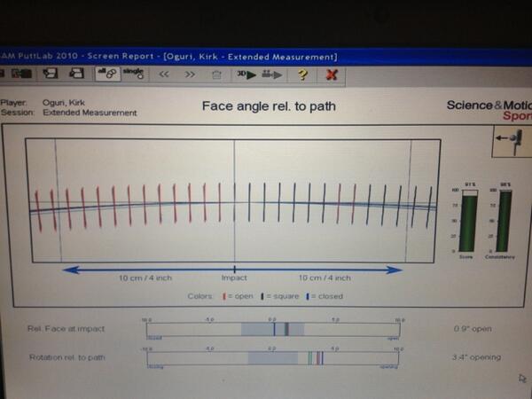Click the '= open' red legend entry
The width and height of the screenshot is (532, 399).
tap(238, 296)
